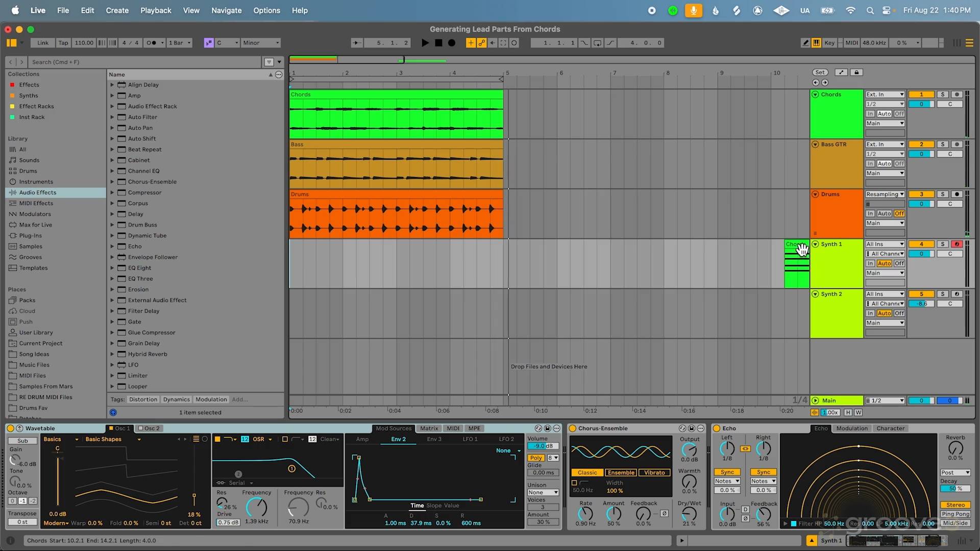Viewport: 980px width, 551px height.
Task: Solo the Drums track
Action: pyautogui.click(x=943, y=194)
